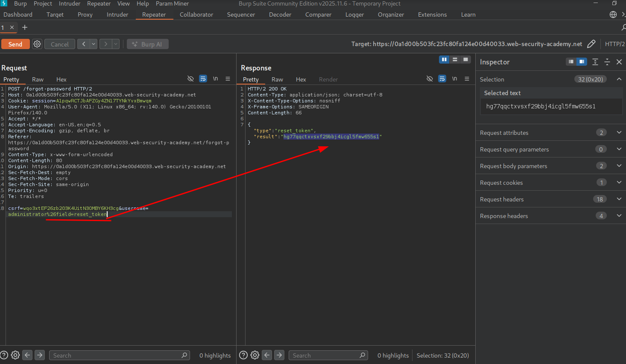Screen dimensions: 626x364
Task: Switch Request to Raw view
Action: [x=38, y=79]
